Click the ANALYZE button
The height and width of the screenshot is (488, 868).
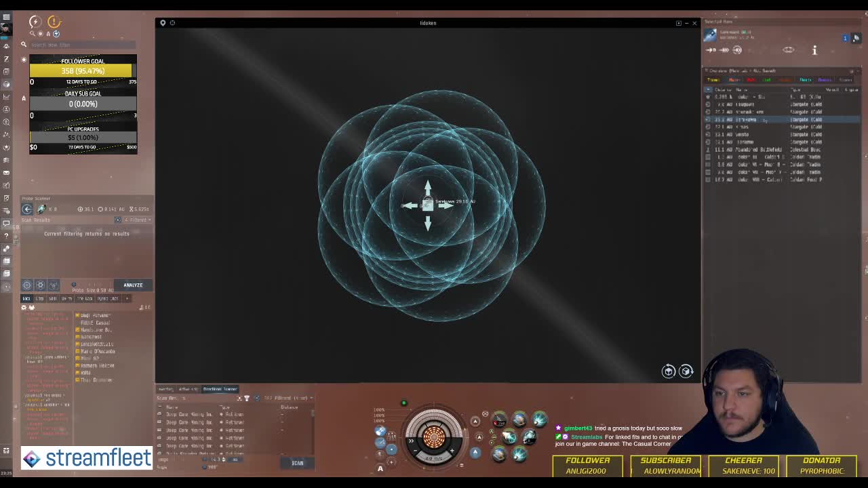click(x=133, y=285)
